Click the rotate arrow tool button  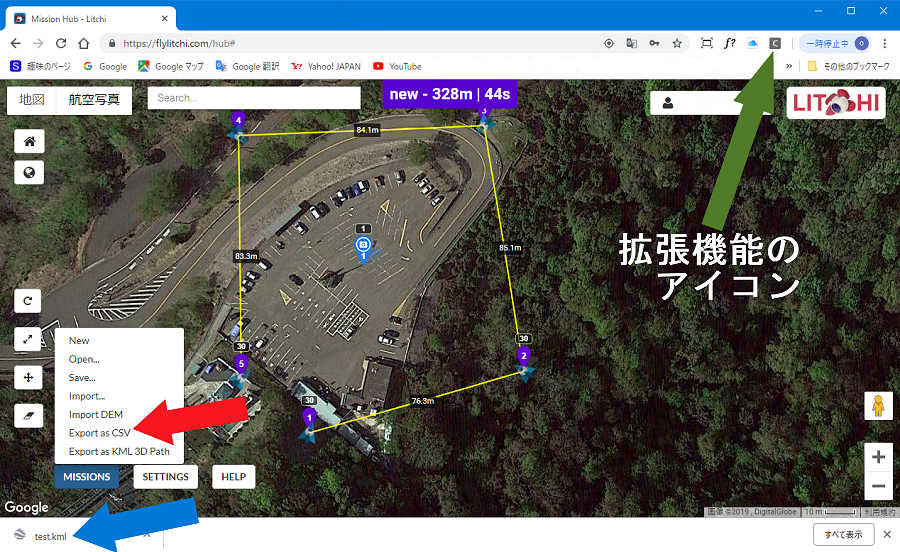29,300
